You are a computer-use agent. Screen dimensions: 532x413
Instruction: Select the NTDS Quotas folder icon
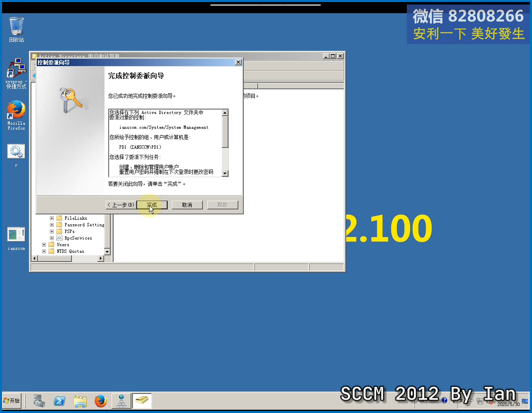(51, 251)
